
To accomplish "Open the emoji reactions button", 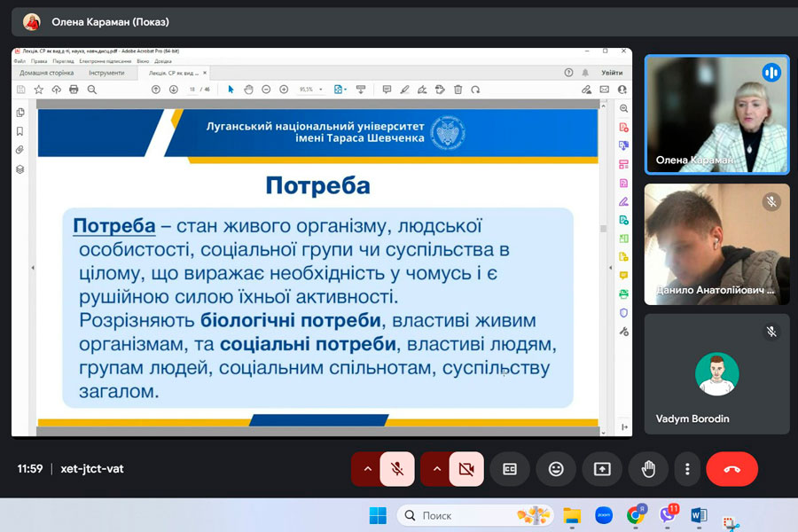I will (x=556, y=469).
